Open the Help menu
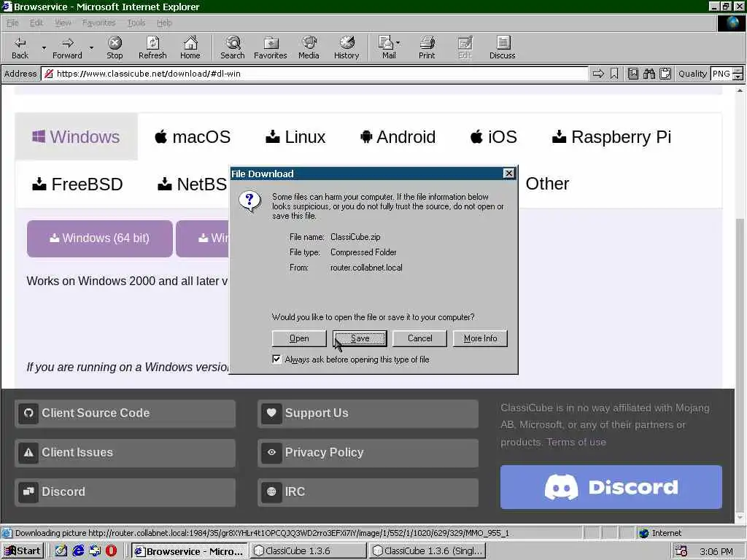Image resolution: width=747 pixels, height=560 pixels. pos(164,23)
